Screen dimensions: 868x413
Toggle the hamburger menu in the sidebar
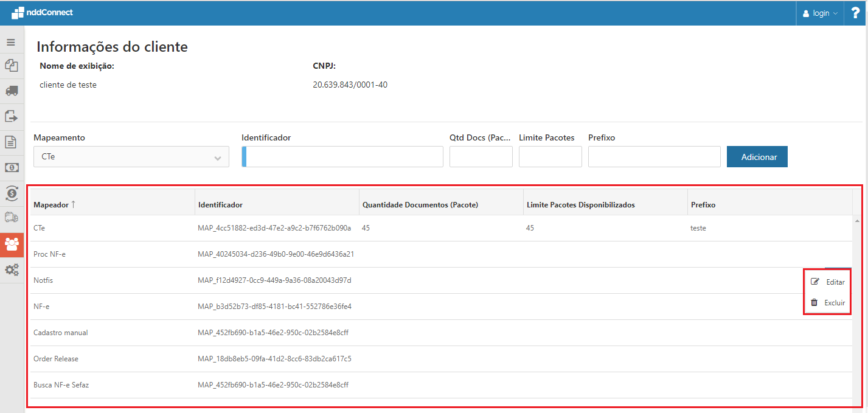[11, 43]
